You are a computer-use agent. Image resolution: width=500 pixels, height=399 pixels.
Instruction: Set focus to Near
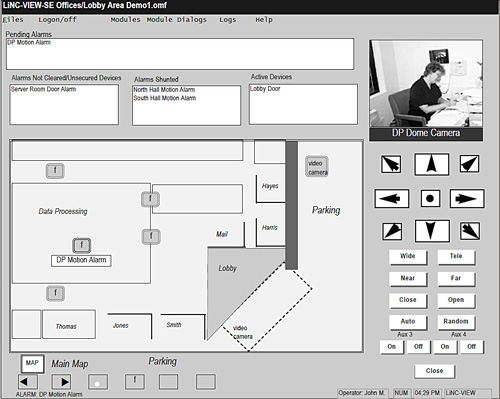408,278
